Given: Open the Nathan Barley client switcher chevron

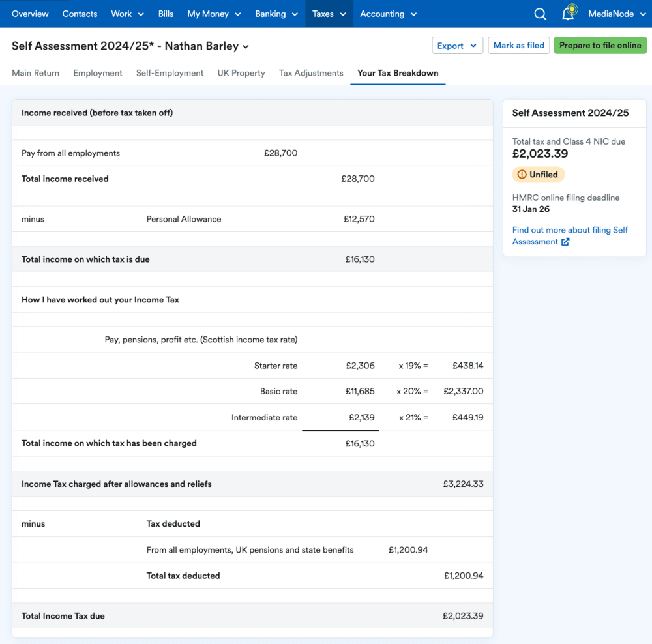Looking at the screenshot, I should tap(245, 46).
